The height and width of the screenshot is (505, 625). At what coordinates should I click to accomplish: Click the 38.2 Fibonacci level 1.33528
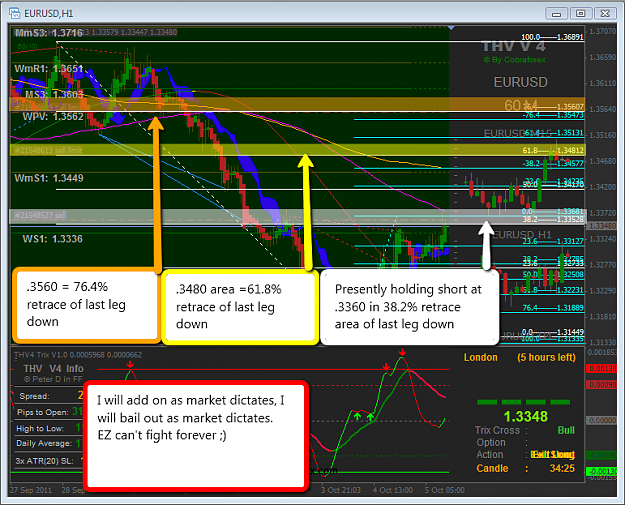pyautogui.click(x=553, y=219)
